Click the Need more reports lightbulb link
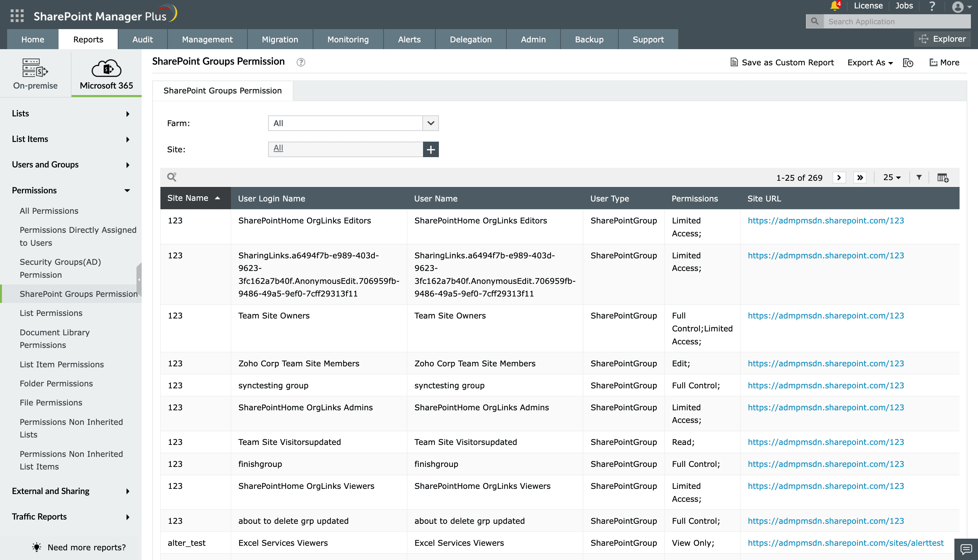The height and width of the screenshot is (560, 978). pyautogui.click(x=79, y=547)
